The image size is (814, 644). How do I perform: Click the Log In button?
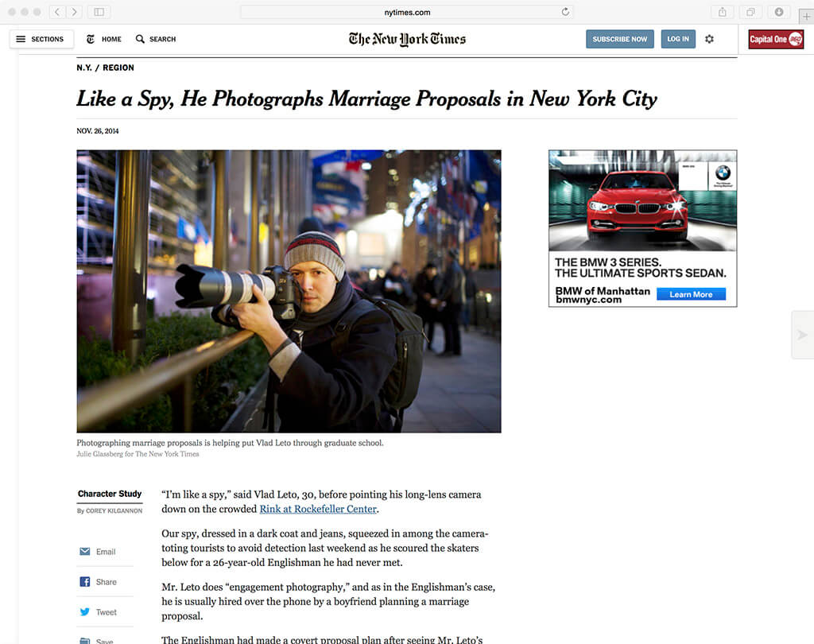pyautogui.click(x=678, y=39)
